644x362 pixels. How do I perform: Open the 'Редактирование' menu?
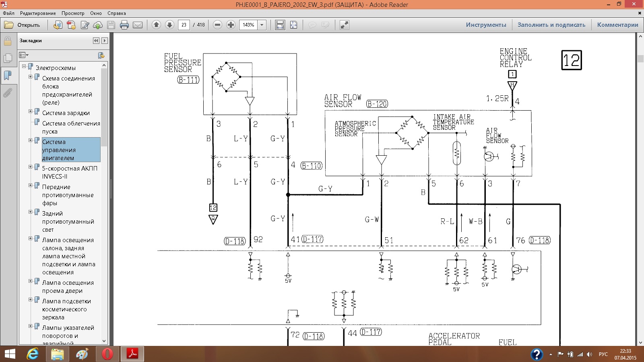[38, 13]
